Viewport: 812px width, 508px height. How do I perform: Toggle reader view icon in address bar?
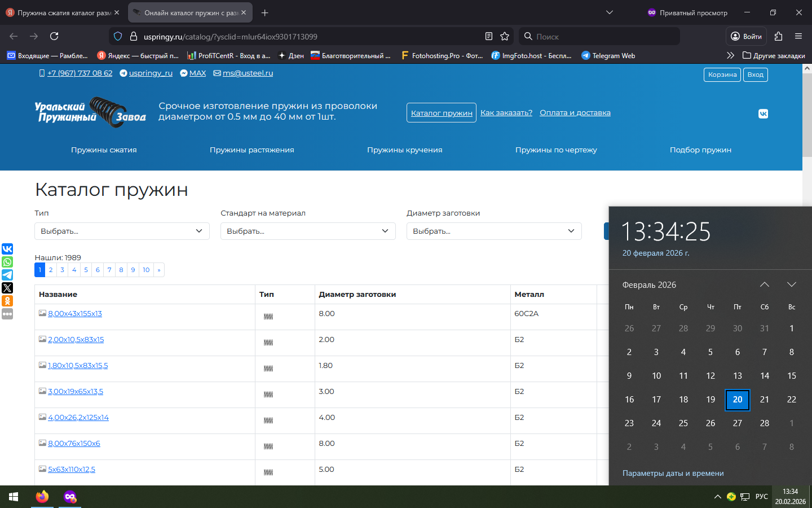click(x=489, y=36)
